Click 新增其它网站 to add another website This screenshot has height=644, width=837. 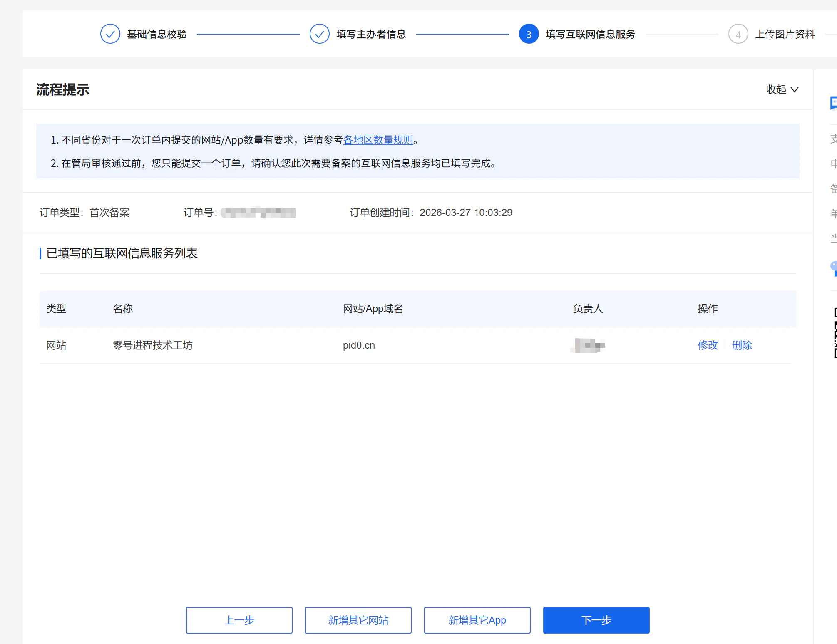pos(358,620)
